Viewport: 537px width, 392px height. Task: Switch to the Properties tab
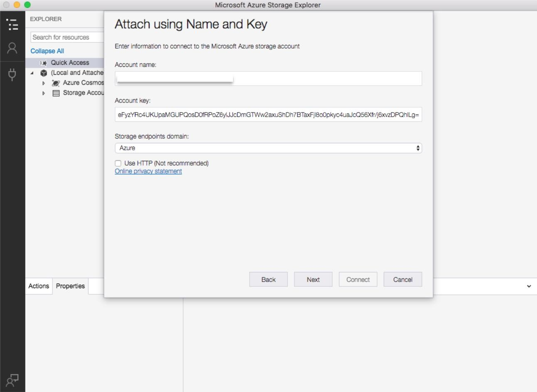pos(70,286)
